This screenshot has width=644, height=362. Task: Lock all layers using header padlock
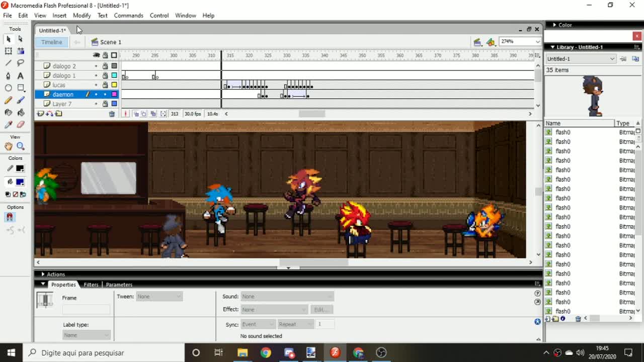pos(105,55)
